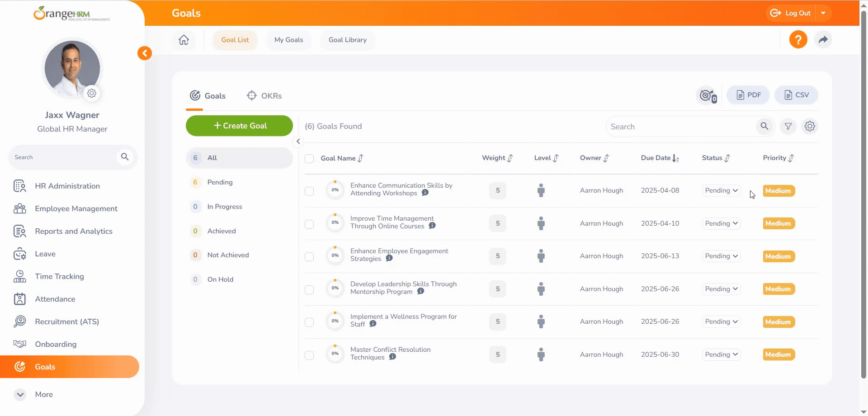Click the filter funnel icon

(788, 127)
